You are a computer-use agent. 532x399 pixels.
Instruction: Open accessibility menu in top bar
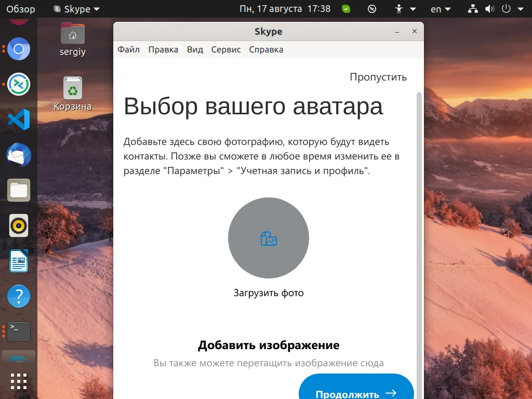click(x=405, y=9)
